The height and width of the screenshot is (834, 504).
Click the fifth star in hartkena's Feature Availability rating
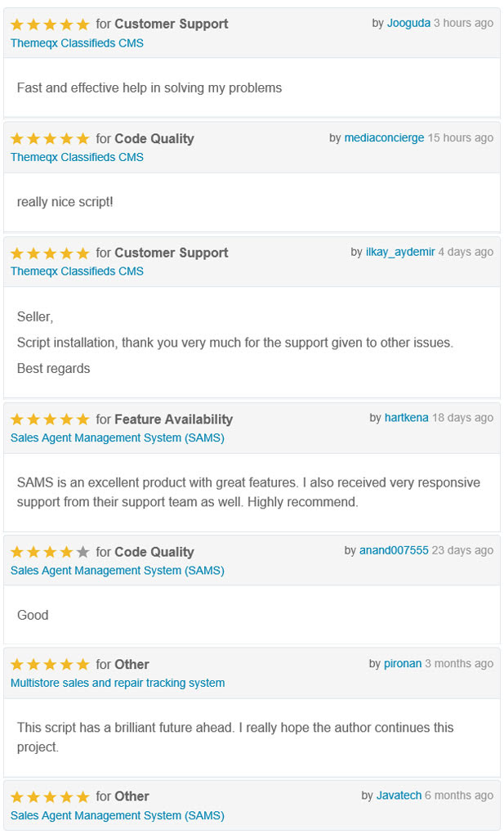(83, 419)
